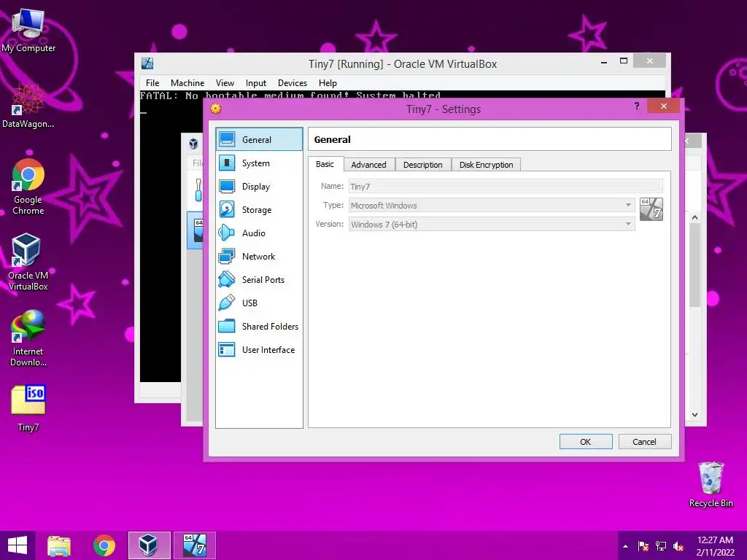
Task: Switch to the Description tab
Action: click(422, 165)
